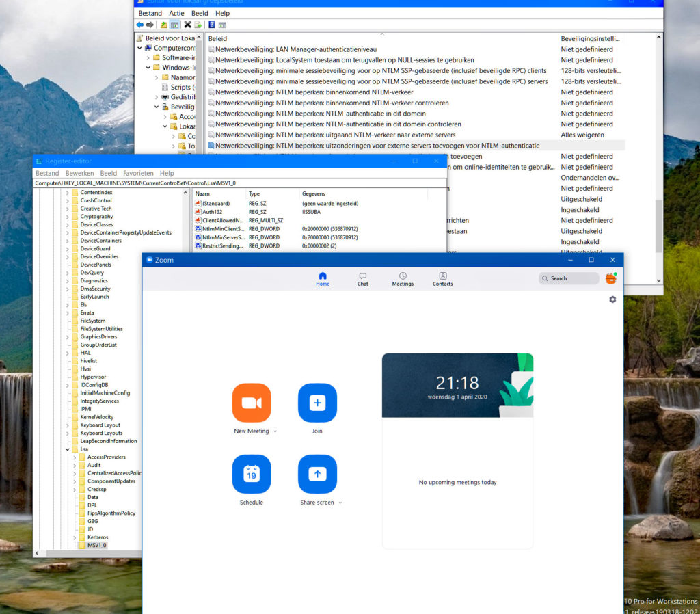This screenshot has width=700, height=614.
Task: Click the NtlmMinClientSec value icon
Action: (x=198, y=228)
